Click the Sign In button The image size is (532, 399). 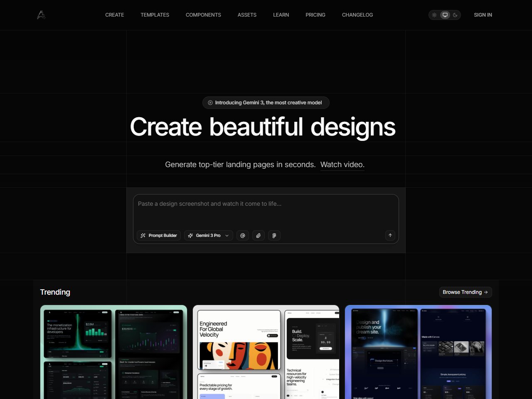coord(483,15)
